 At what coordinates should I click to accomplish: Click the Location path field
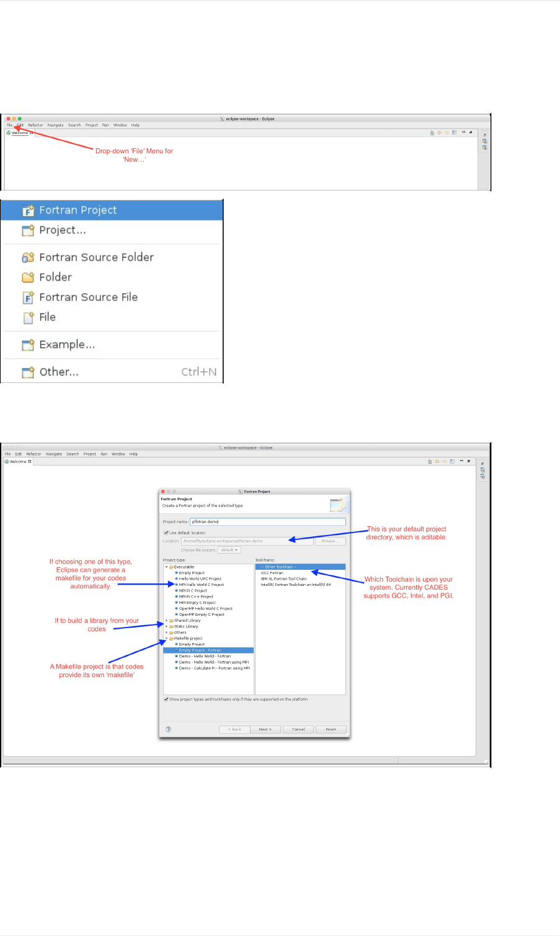pos(247,541)
